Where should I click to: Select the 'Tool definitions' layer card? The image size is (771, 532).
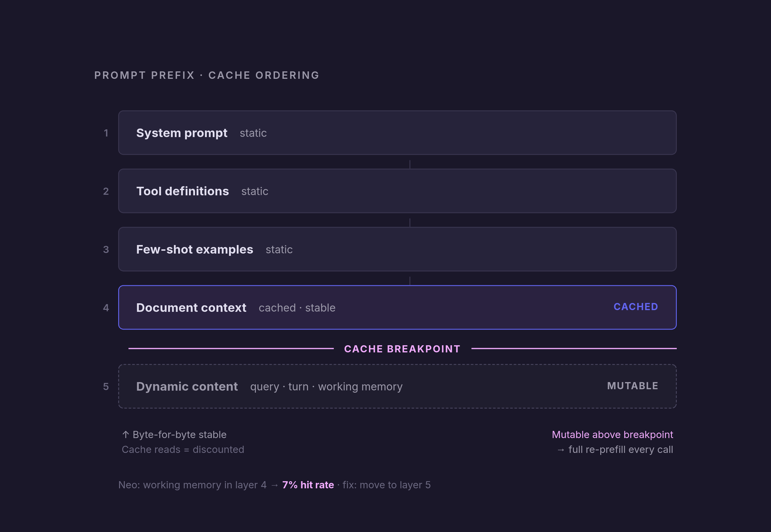tap(397, 191)
